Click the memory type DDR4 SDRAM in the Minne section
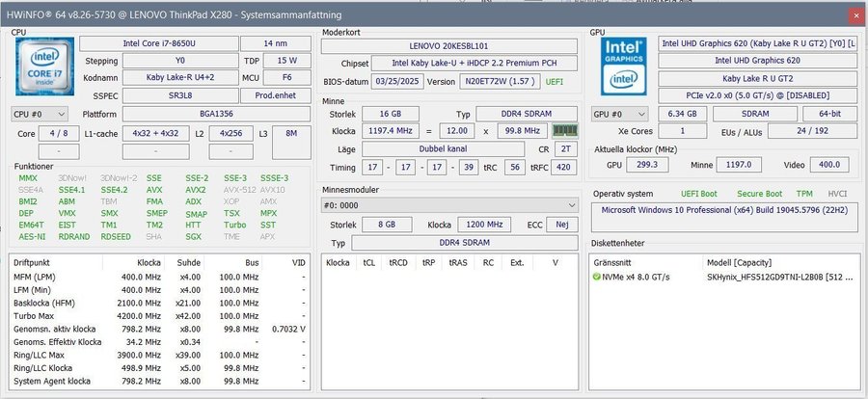The width and height of the screenshot is (868, 399). (527, 114)
